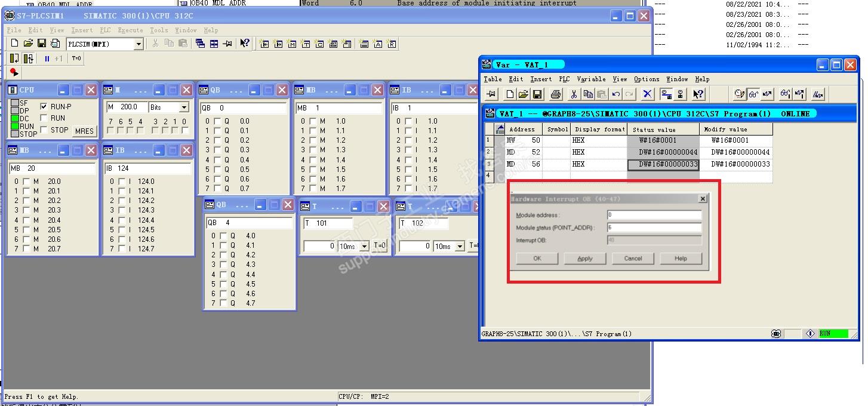Viewport: 868px width, 406px height.
Task: Insert an output variable sub-window
Action: [x=278, y=44]
